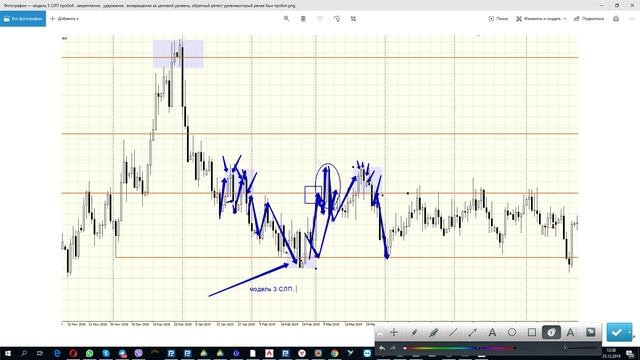Select the pencil drawing tool
The width and height of the screenshot is (640, 360).
414,333
